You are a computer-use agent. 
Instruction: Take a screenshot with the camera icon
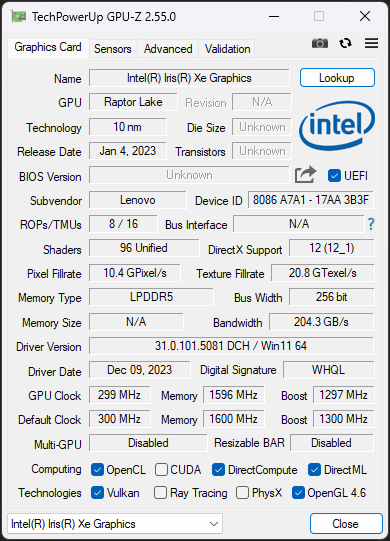tap(320, 43)
